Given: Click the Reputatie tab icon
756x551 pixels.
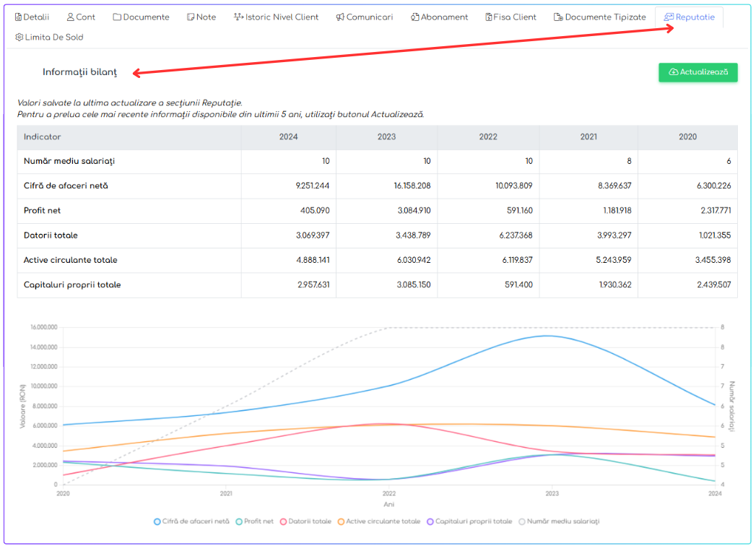Looking at the screenshot, I should 669,17.
